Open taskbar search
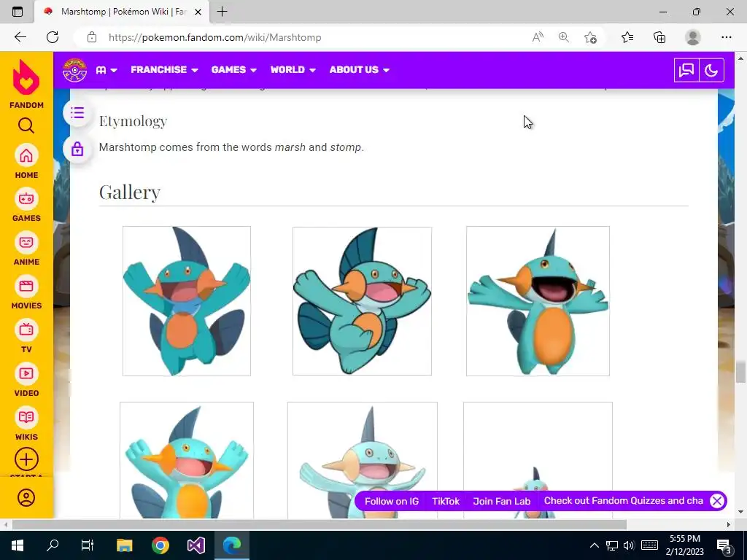 click(53, 545)
